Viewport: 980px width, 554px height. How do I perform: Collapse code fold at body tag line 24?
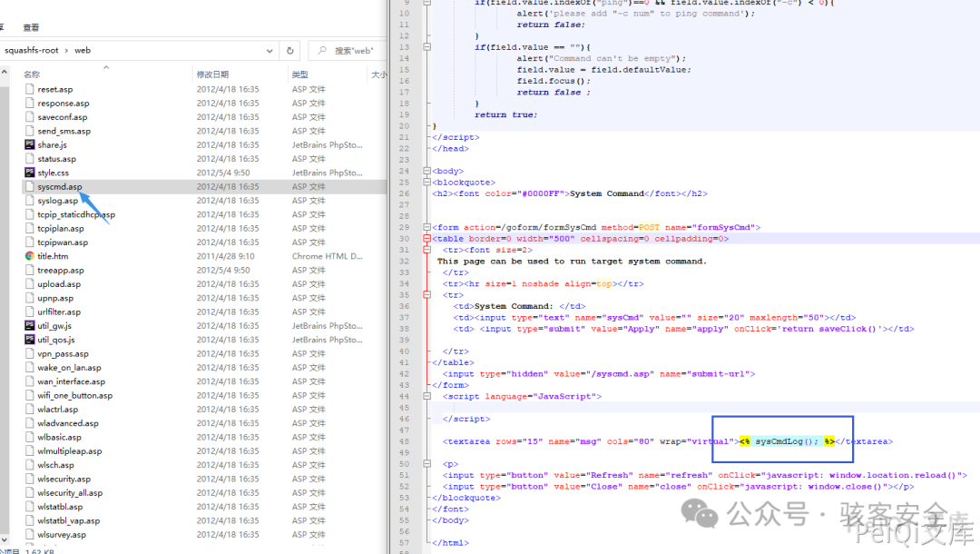[426, 171]
